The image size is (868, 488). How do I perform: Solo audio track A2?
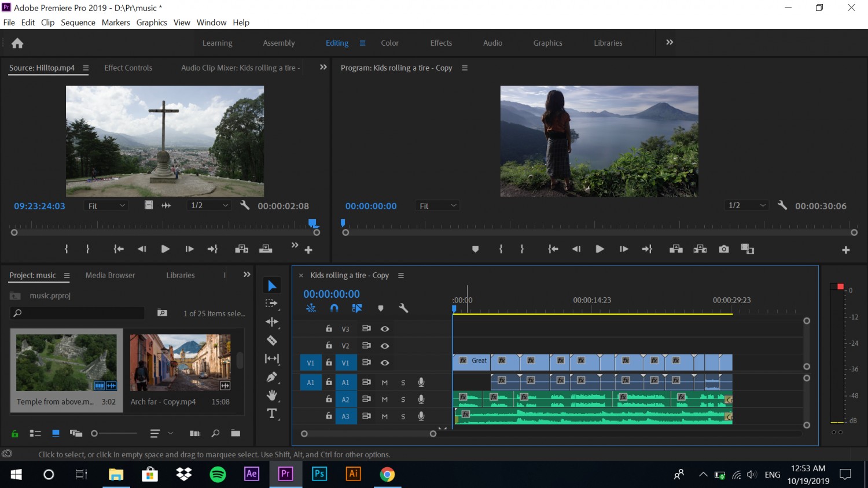point(403,400)
